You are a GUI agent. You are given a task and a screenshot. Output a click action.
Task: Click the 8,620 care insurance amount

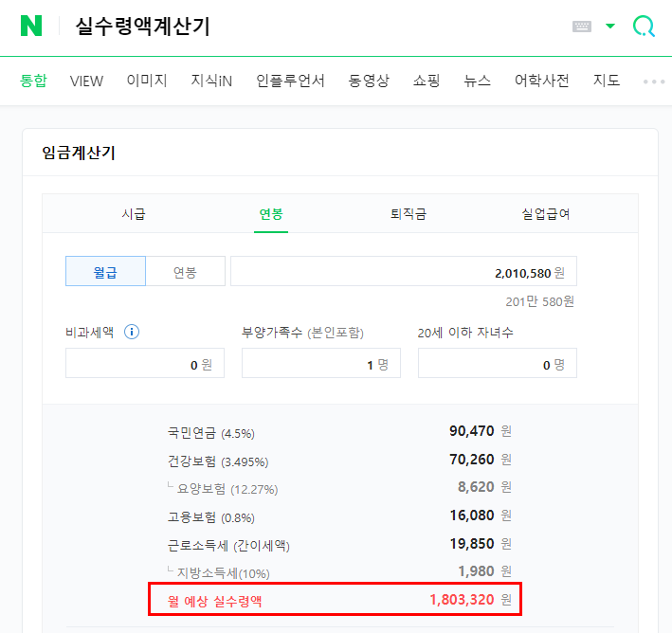pyautogui.click(x=476, y=487)
